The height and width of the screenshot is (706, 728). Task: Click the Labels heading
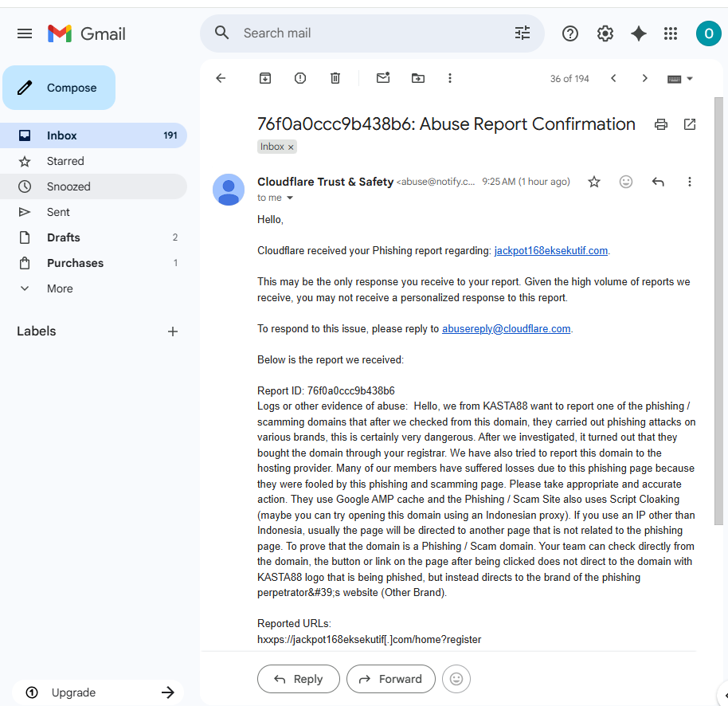click(x=36, y=331)
